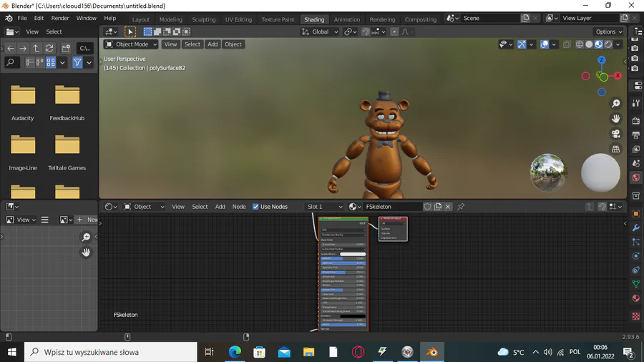Open the Audacity folder
The height and width of the screenshot is (362, 644).
click(23, 95)
